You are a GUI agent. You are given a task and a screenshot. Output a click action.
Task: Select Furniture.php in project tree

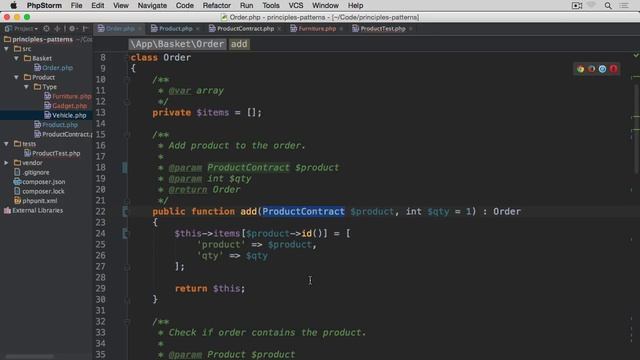[67, 96]
